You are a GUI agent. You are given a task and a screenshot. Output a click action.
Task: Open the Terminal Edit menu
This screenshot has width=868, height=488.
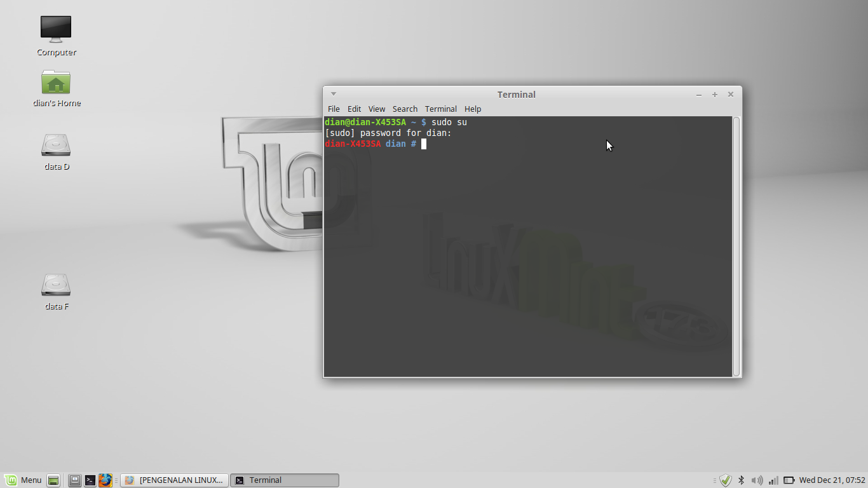coord(355,109)
